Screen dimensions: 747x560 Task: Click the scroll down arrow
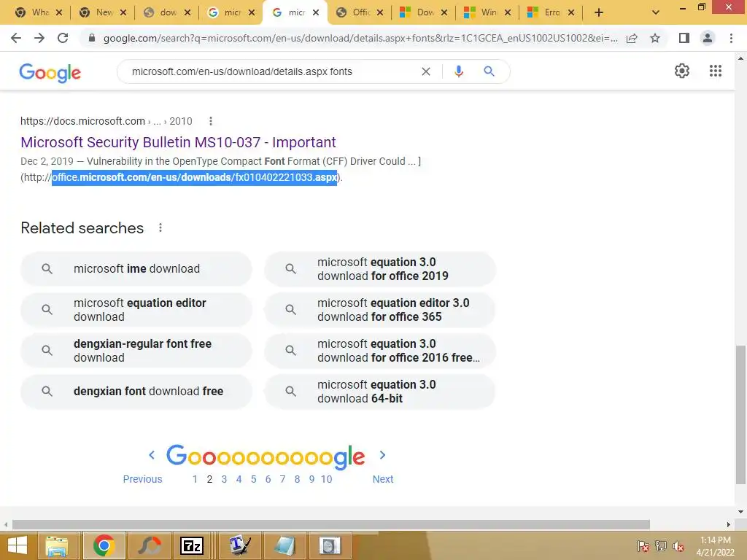tap(740, 512)
